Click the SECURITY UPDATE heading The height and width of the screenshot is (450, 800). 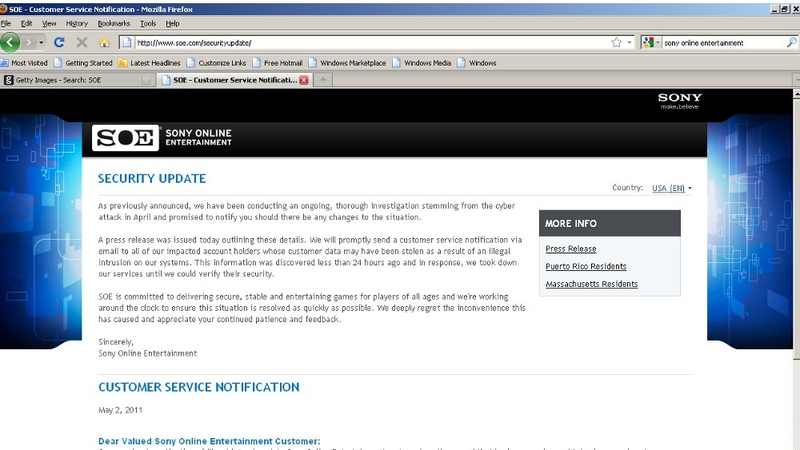point(152,179)
